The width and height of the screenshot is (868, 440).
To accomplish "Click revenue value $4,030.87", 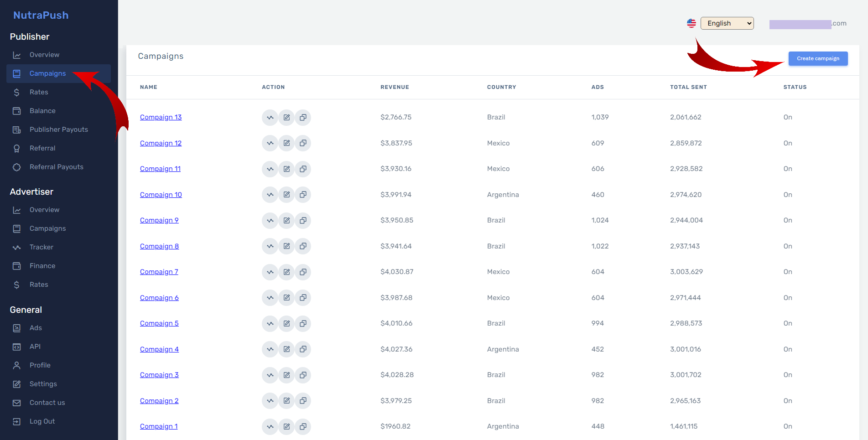I will [397, 272].
